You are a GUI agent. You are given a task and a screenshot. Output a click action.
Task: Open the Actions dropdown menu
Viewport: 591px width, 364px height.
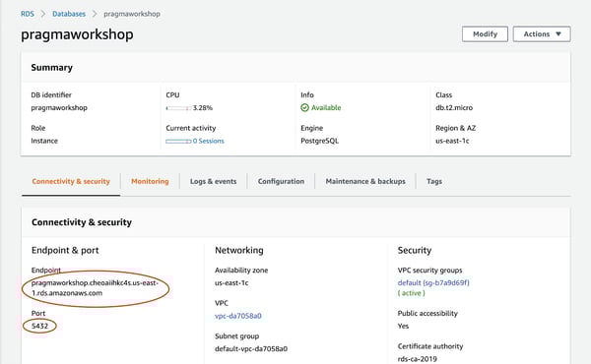click(x=542, y=33)
